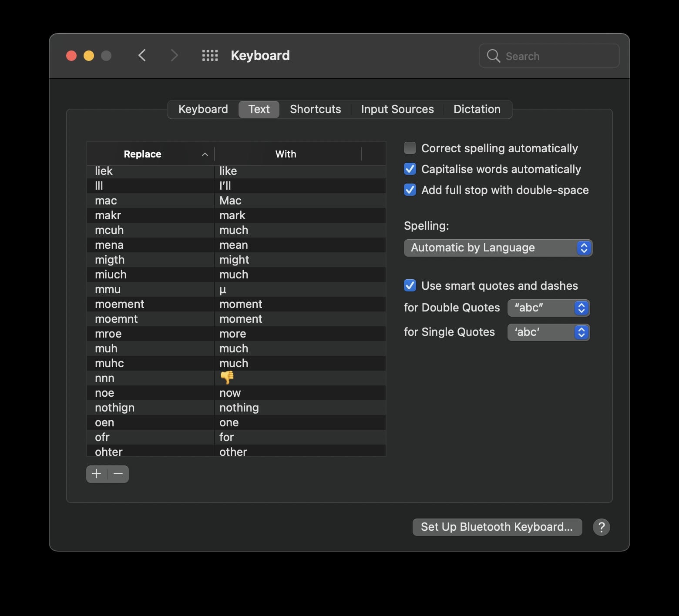Enable Correct spelling automatically

click(410, 148)
